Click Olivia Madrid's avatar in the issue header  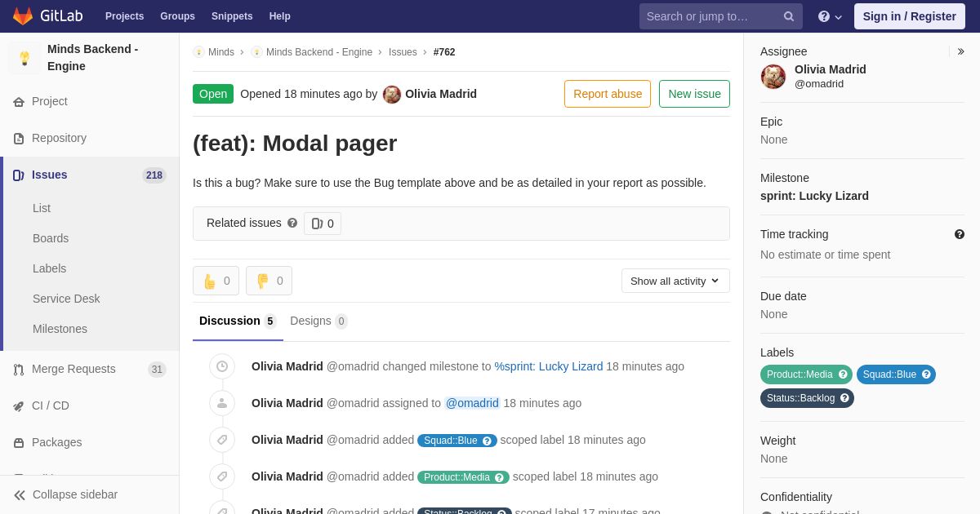[392, 94]
